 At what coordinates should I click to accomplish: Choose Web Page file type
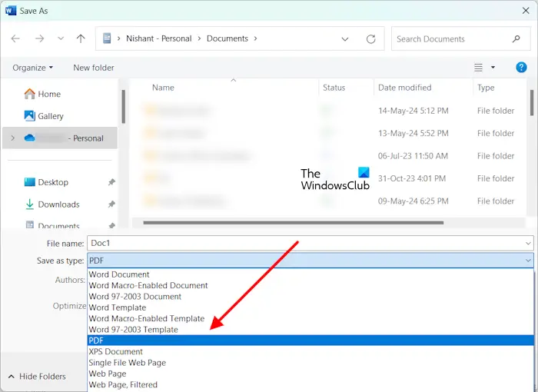(x=311, y=374)
